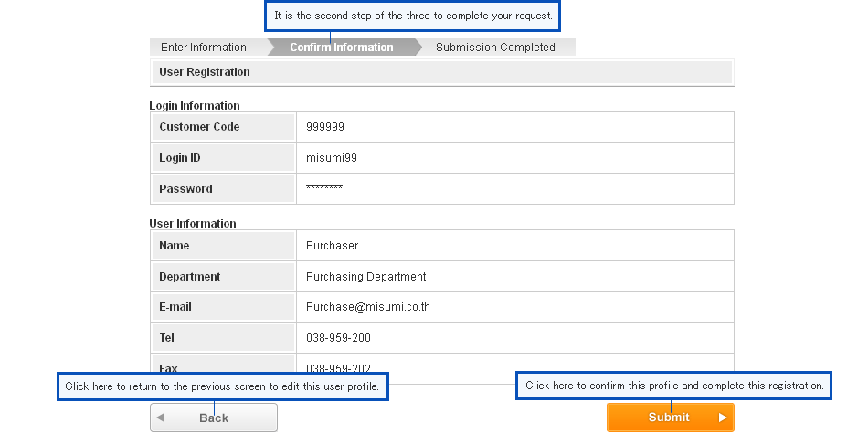Click the email Purchase@misumi.co.th

pyautogui.click(x=368, y=307)
